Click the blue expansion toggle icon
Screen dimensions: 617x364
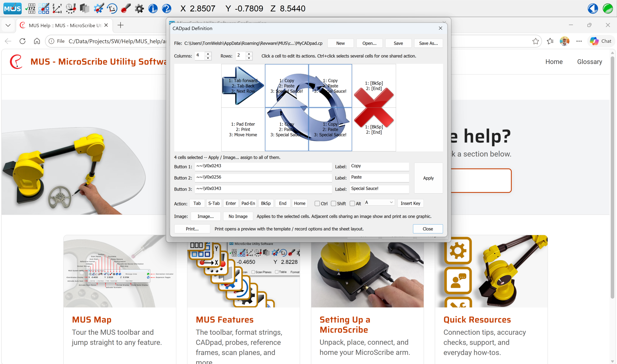[x=593, y=9]
